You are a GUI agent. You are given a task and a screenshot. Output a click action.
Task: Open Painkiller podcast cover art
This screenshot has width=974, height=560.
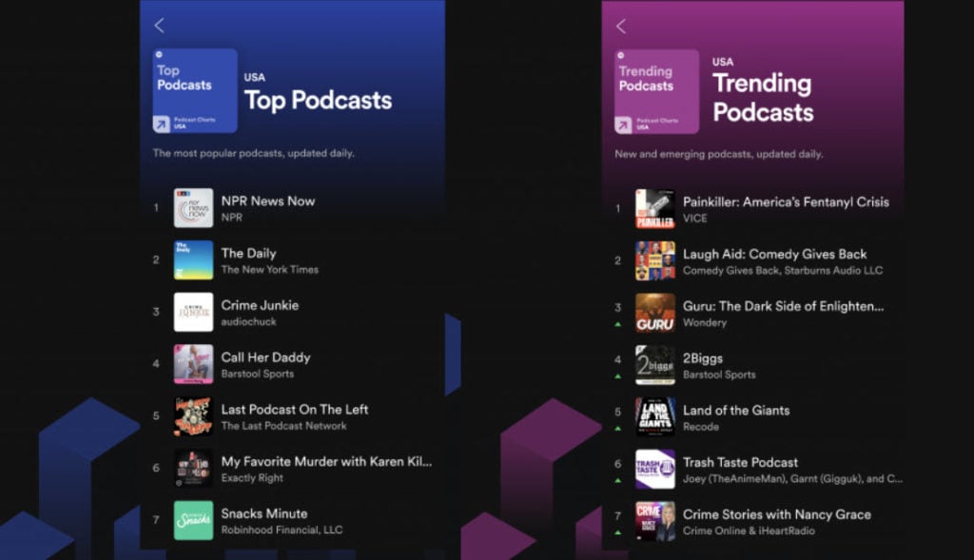pyautogui.click(x=654, y=209)
